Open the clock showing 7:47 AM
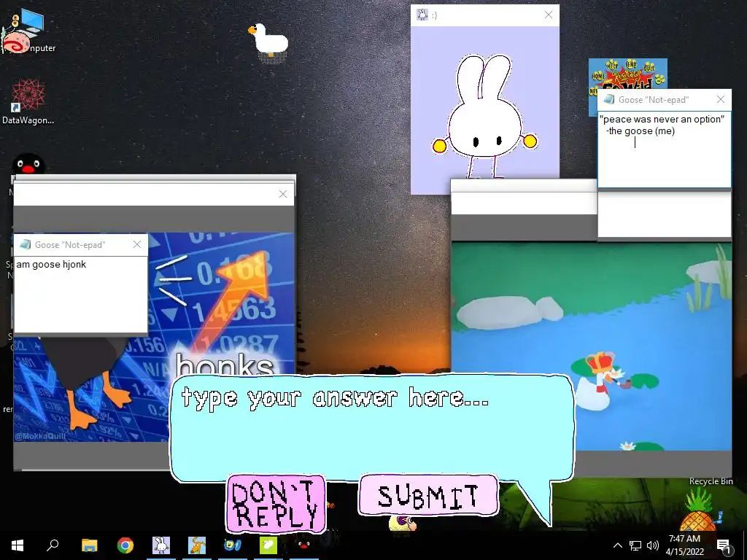This screenshot has height=560, width=747. pyautogui.click(x=684, y=539)
